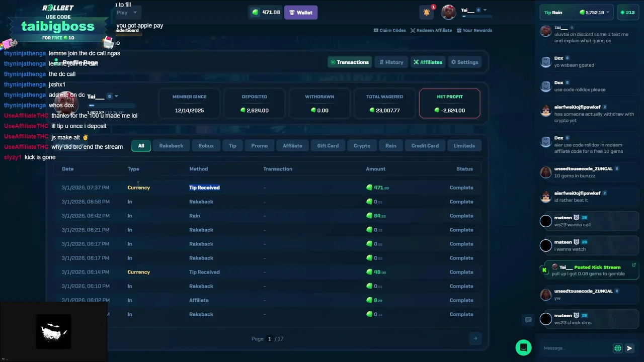This screenshot has width=644, height=362.
Task: Open the green support chat bubble
Action: [x=523, y=347]
